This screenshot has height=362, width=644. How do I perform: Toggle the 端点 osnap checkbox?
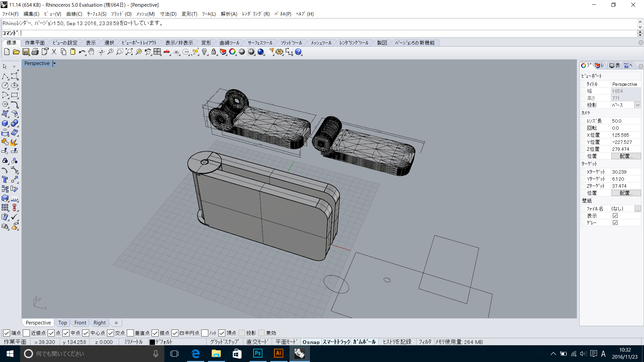point(6,333)
